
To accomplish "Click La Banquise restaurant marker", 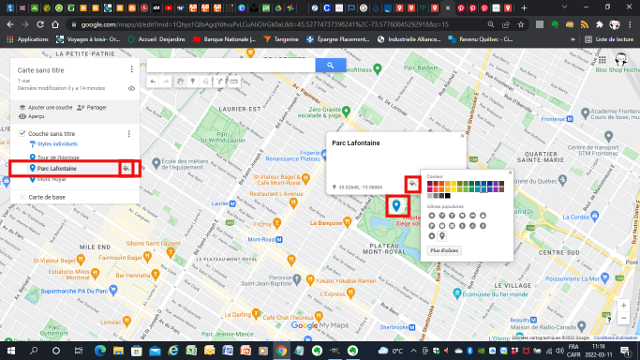I will tap(347, 222).
